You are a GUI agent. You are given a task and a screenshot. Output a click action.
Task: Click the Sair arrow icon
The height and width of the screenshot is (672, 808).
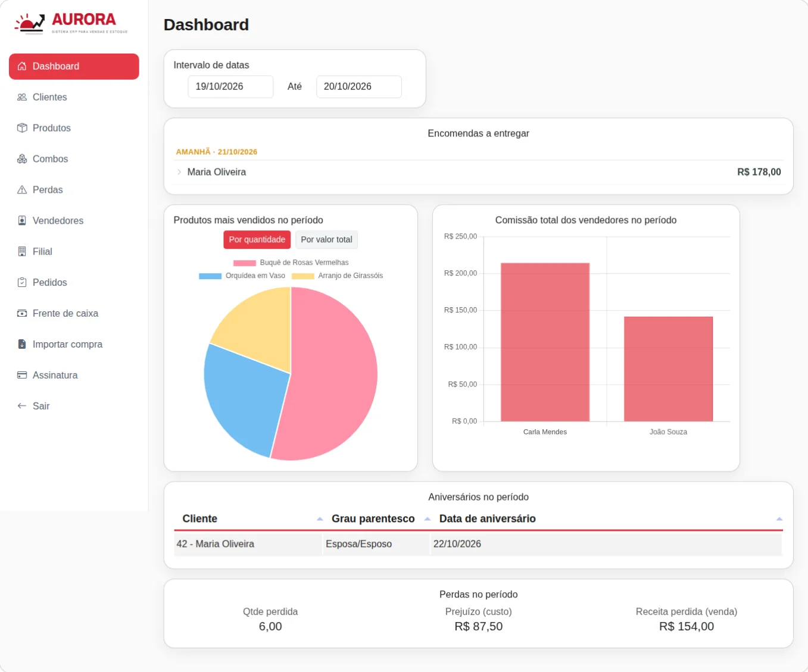click(x=22, y=406)
